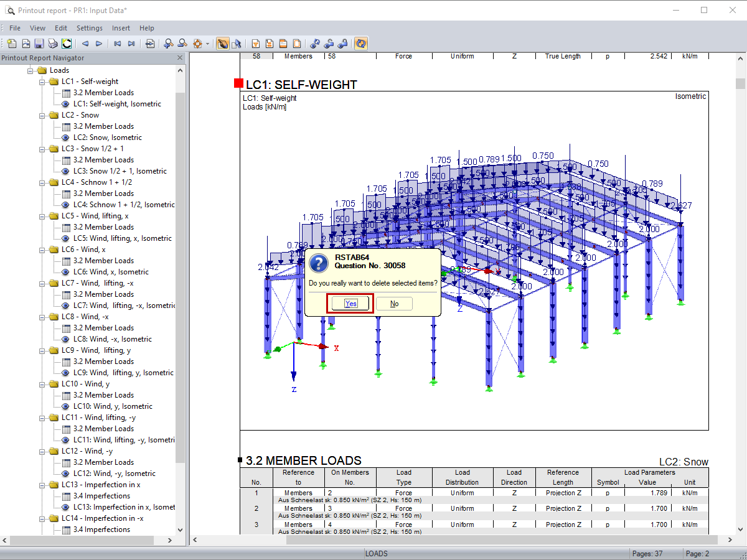Click eye icon of LC2: Snow, Isometric
This screenshot has width=747, height=560.
point(66,138)
